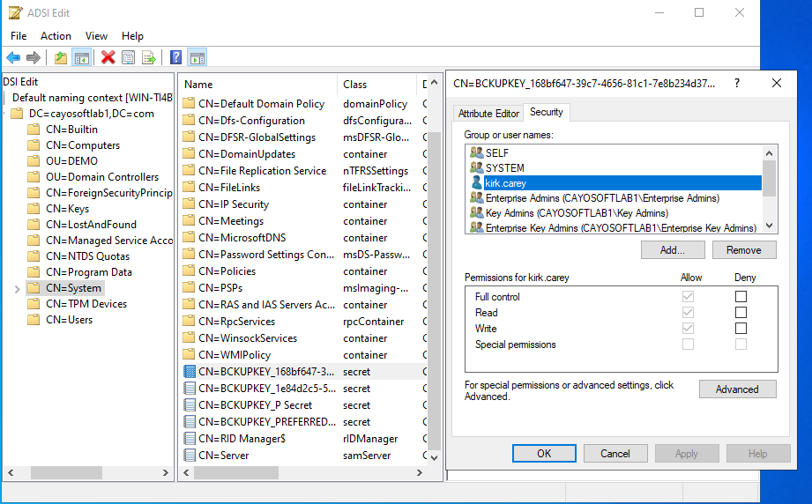
Task: Switch to the Attribute Editor tab
Action: pos(488,114)
